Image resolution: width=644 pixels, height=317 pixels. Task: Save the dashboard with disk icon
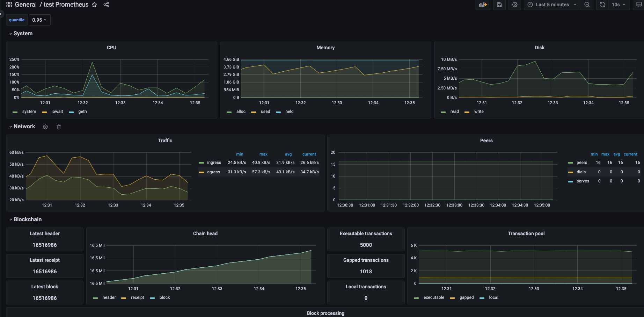pyautogui.click(x=499, y=5)
